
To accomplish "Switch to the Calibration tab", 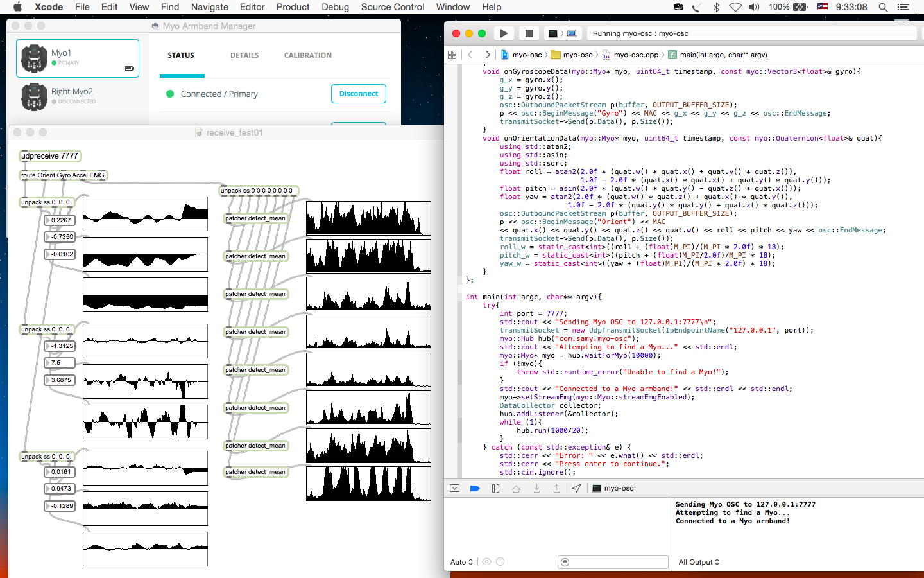I will [x=307, y=55].
